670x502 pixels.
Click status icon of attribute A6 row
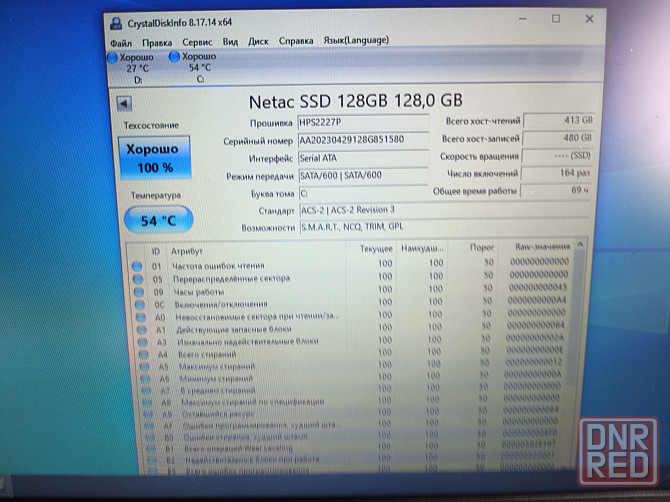tap(145, 379)
